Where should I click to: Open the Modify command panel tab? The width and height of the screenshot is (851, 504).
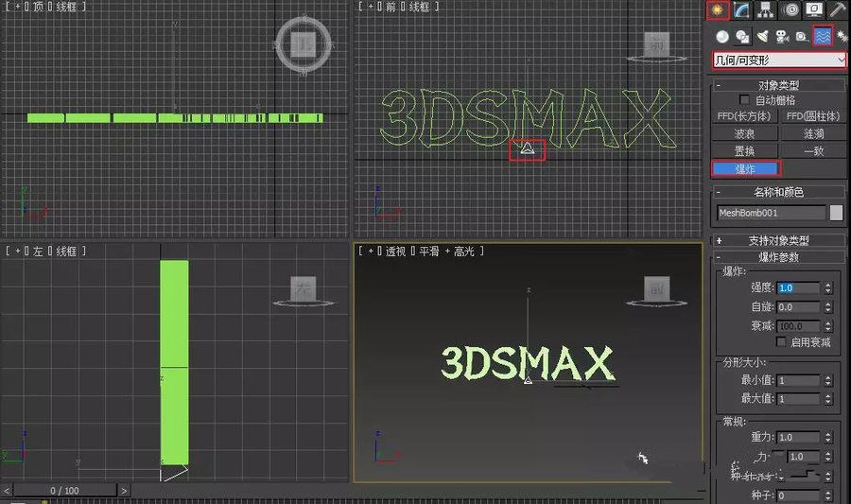click(x=741, y=9)
